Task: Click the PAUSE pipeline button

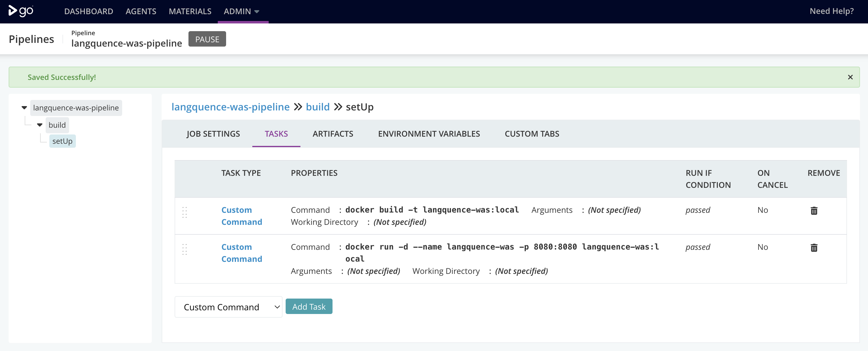Action: (x=207, y=39)
